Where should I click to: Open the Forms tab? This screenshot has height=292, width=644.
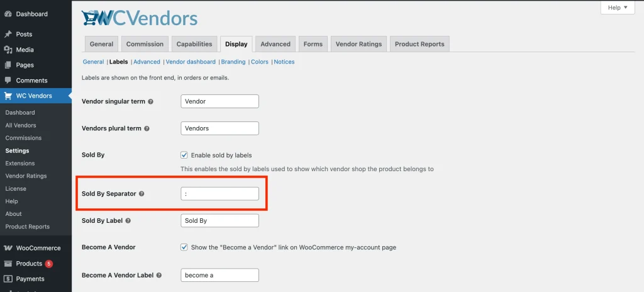click(x=313, y=44)
